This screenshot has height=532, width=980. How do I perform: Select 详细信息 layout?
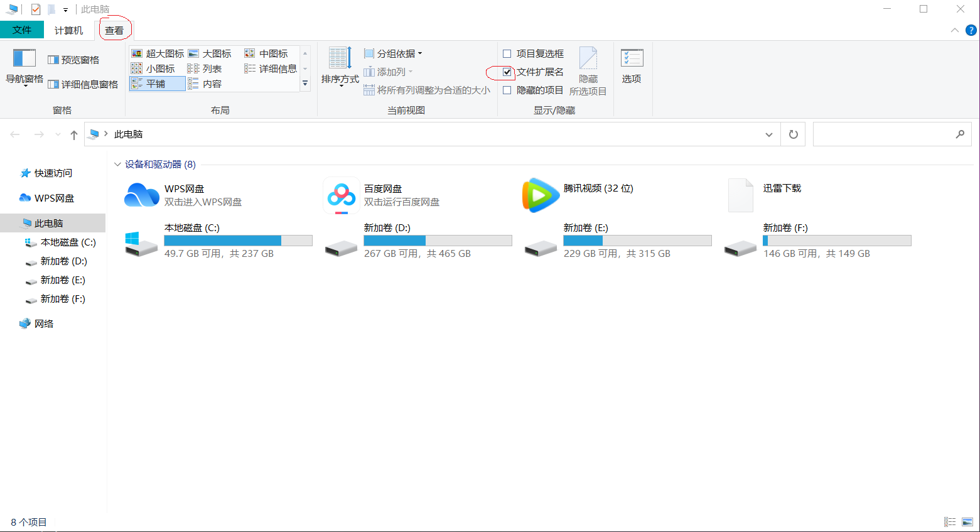tap(271, 68)
